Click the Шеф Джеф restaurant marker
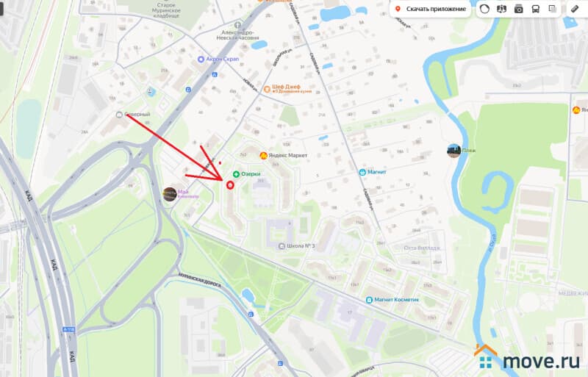 tap(267, 89)
